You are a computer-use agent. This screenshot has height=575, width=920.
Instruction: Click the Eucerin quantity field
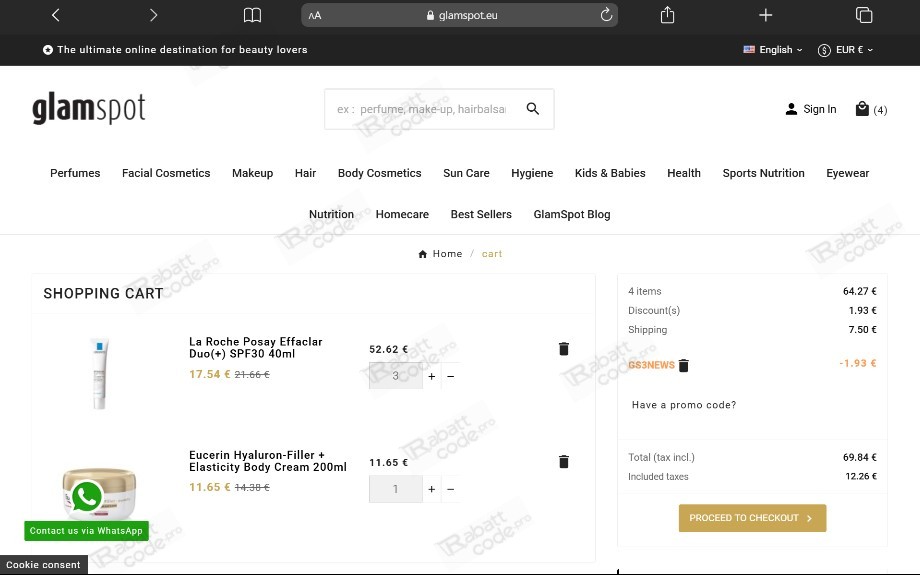pos(395,489)
